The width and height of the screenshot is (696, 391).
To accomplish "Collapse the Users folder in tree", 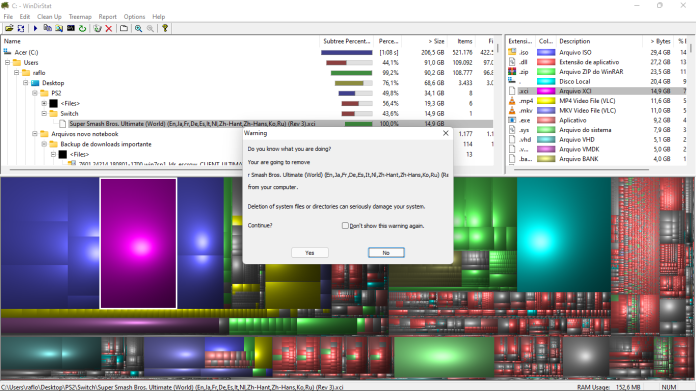I will coord(8,63).
